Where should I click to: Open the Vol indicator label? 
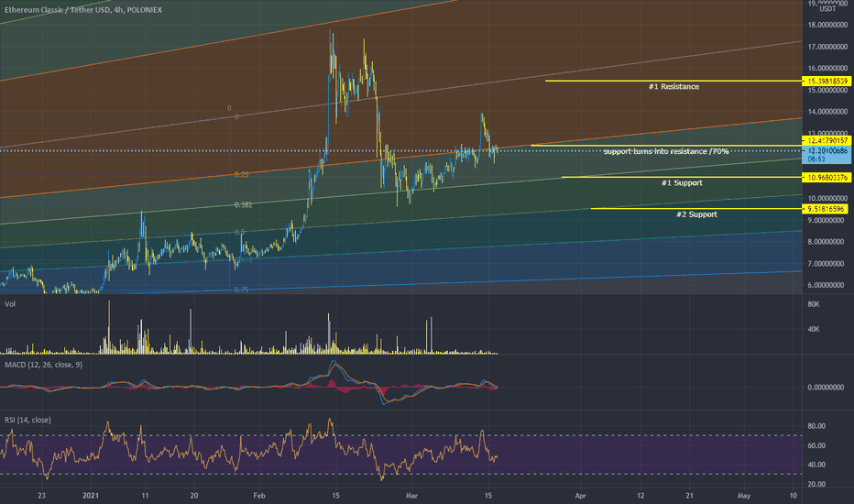pos(10,304)
